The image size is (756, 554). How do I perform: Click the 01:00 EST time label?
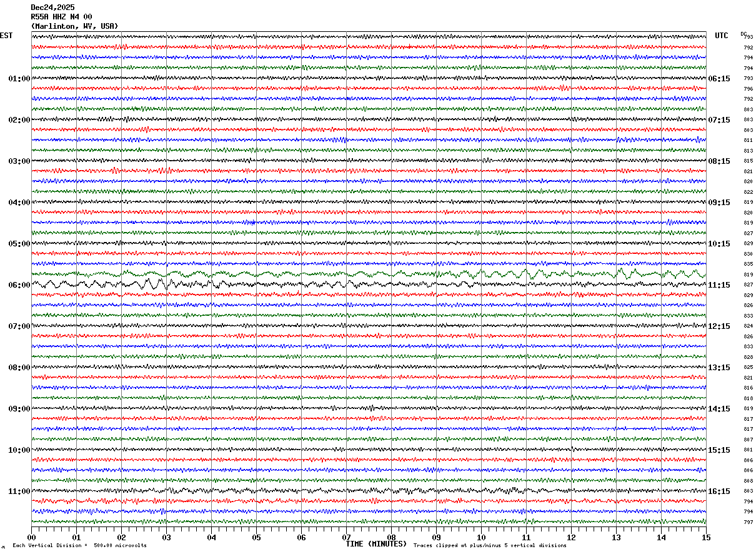coord(19,79)
